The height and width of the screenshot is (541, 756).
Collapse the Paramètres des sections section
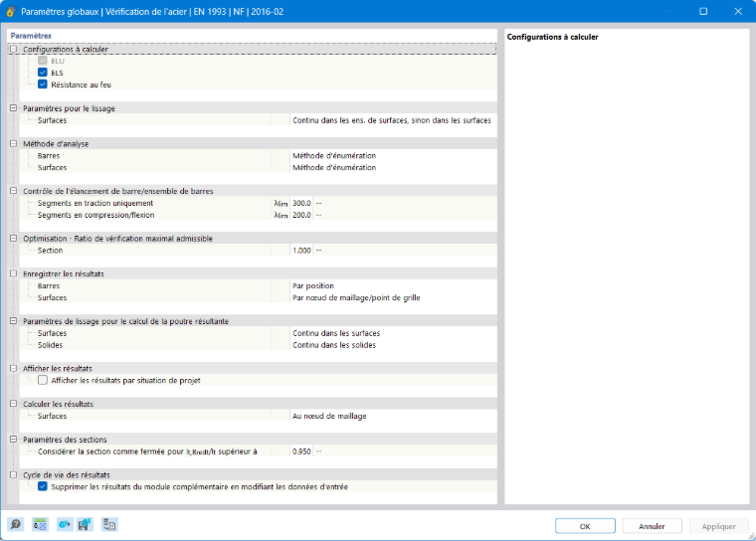click(14, 440)
